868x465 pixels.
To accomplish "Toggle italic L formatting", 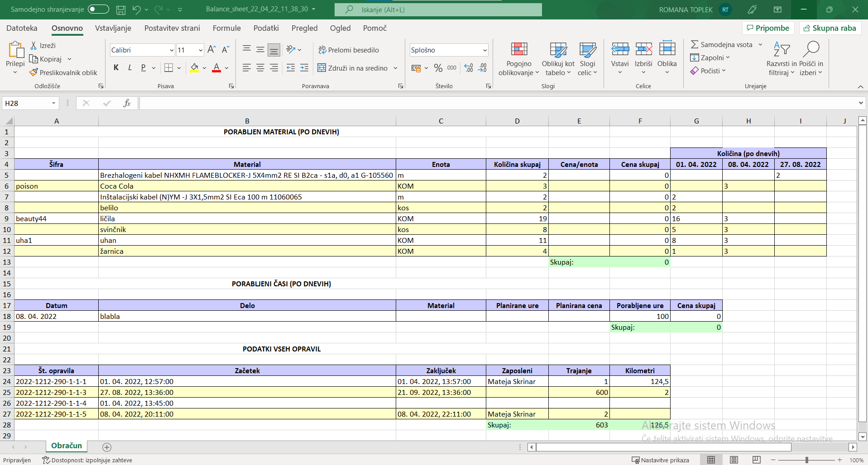I will click(130, 68).
